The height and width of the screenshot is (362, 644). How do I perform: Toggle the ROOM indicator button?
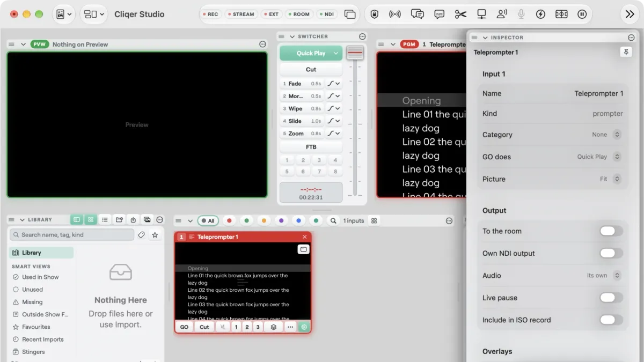(x=298, y=14)
